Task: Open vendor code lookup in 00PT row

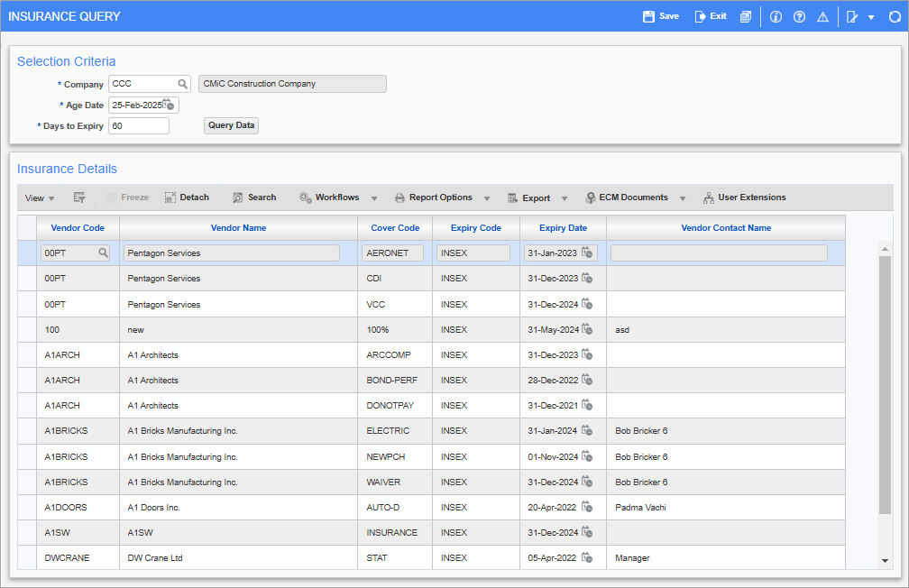Action: pos(103,253)
